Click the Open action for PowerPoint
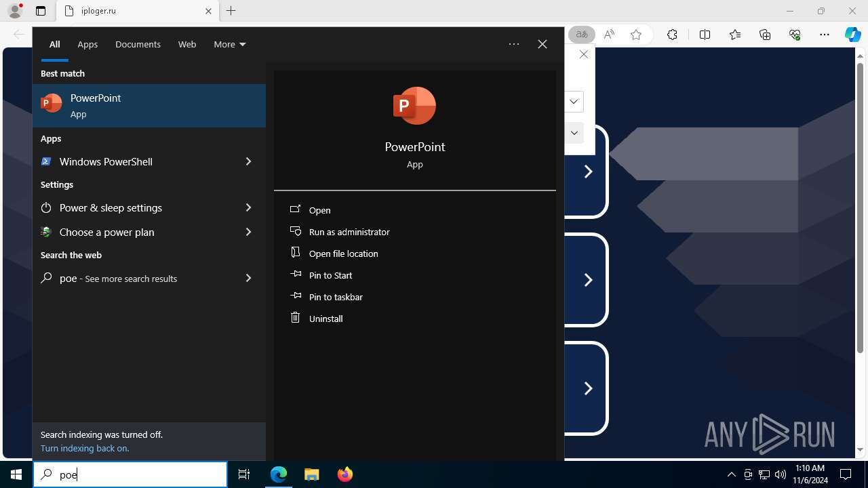868x488 pixels. (x=319, y=210)
